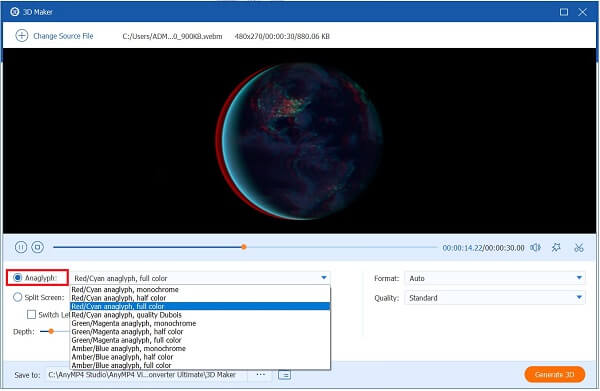
Task: Click the 480x270 file info text
Action: 282,36
